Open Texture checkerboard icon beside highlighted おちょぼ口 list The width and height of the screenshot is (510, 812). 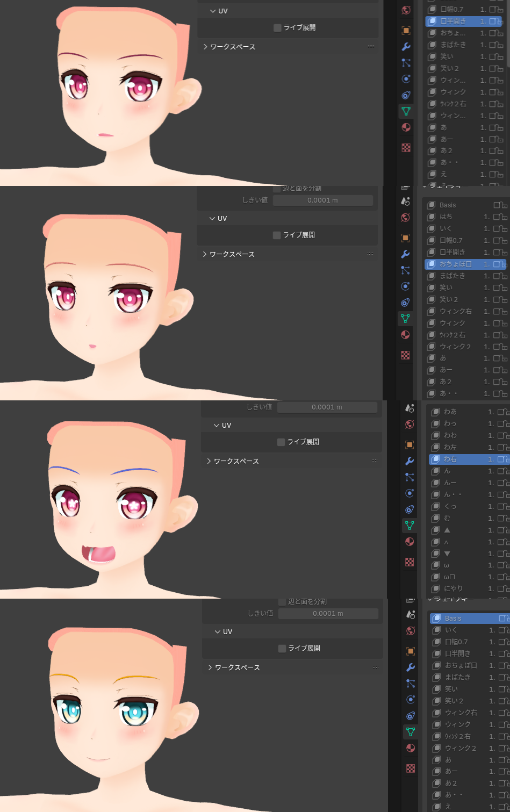pyautogui.click(x=406, y=355)
